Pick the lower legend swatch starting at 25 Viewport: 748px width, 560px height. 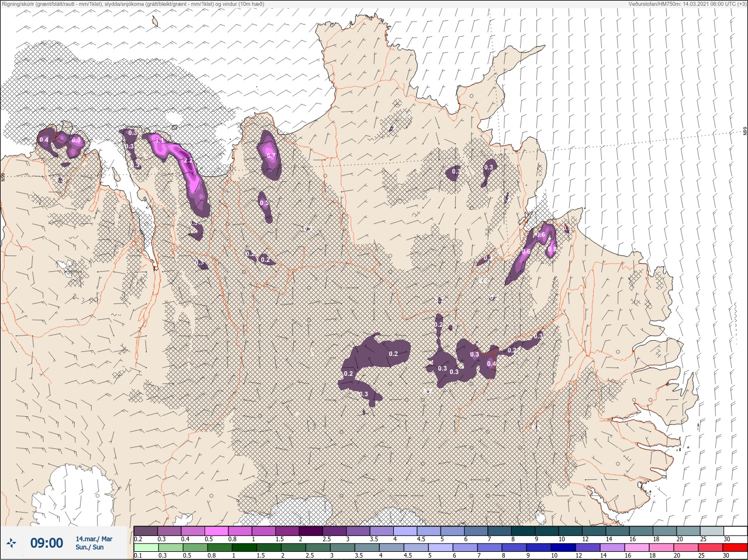tap(711, 548)
